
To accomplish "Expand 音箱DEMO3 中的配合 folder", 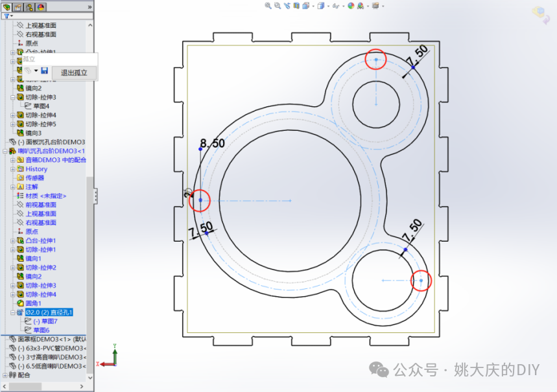I will click(x=13, y=160).
